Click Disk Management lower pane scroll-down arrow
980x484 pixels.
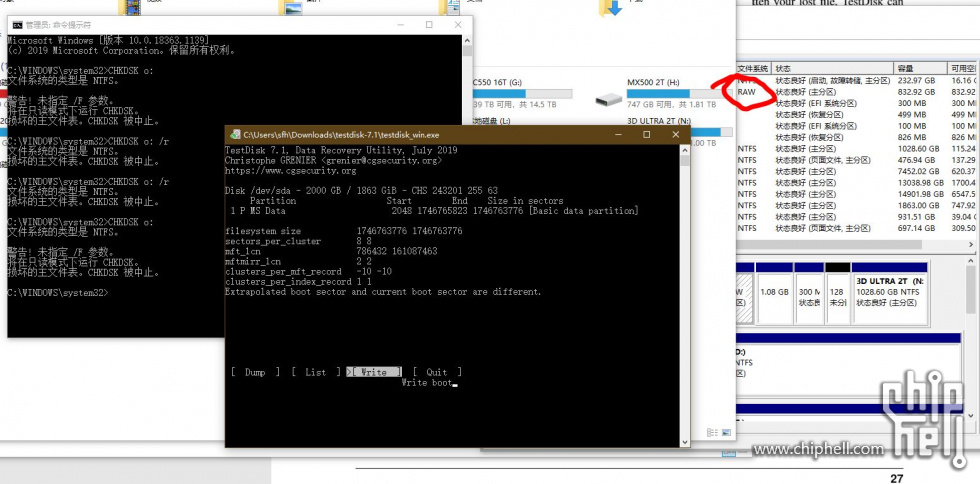click(x=972, y=415)
